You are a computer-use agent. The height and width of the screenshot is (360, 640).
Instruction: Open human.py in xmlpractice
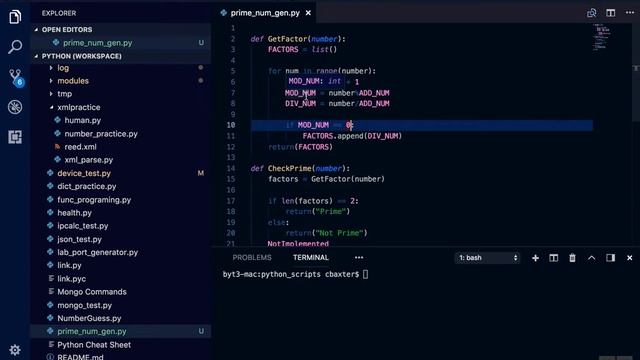(82, 120)
